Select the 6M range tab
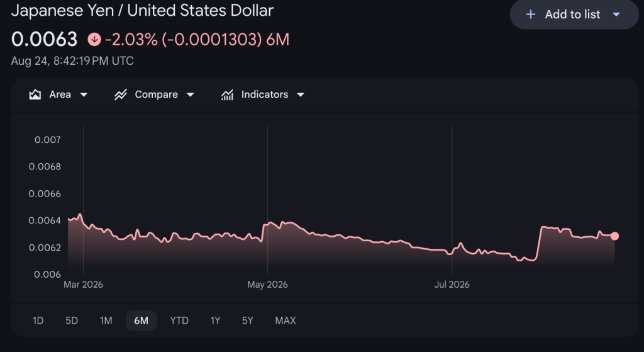 click(x=142, y=321)
